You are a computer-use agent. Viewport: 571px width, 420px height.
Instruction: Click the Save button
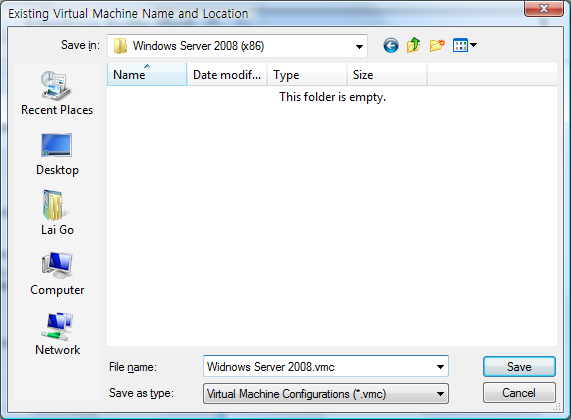tap(519, 367)
